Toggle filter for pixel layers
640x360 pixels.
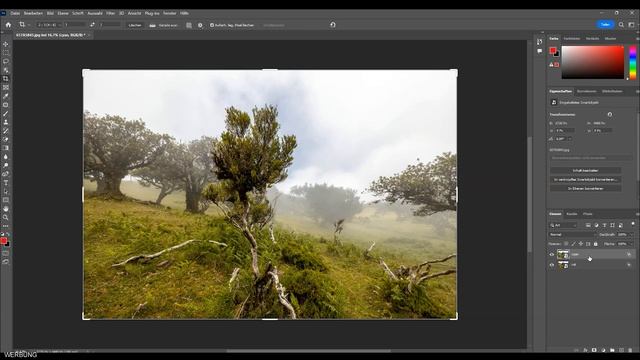(588, 225)
